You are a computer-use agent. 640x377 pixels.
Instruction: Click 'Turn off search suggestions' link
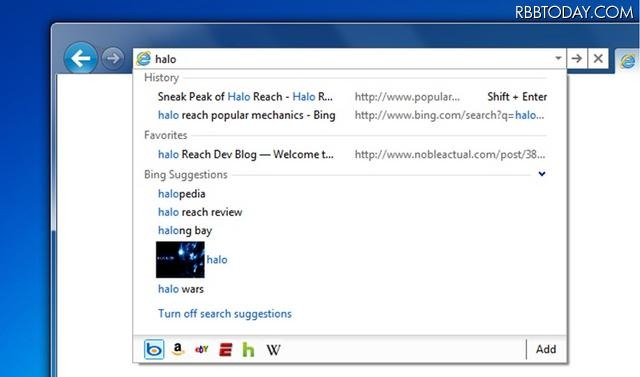click(x=225, y=314)
